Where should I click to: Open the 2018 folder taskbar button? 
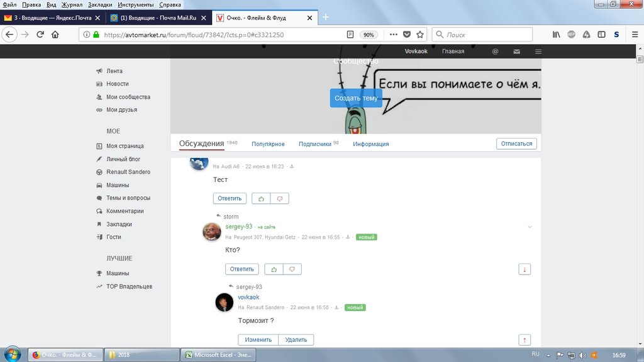142,354
